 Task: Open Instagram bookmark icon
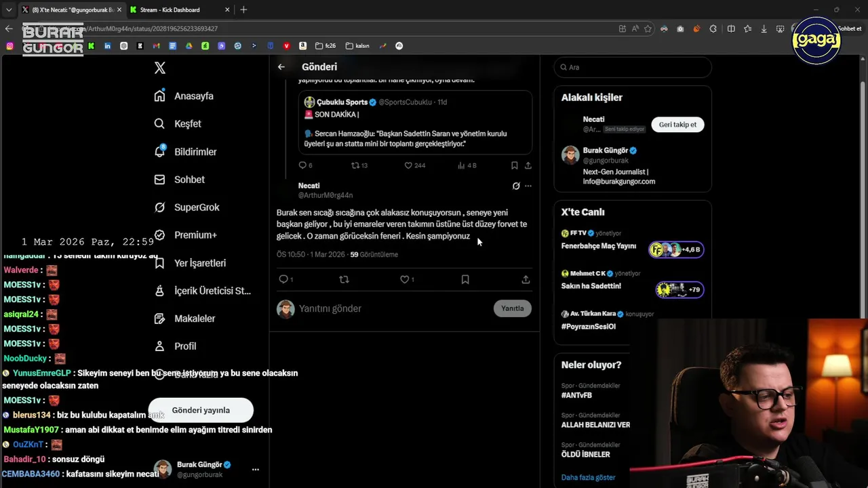[x=9, y=46]
